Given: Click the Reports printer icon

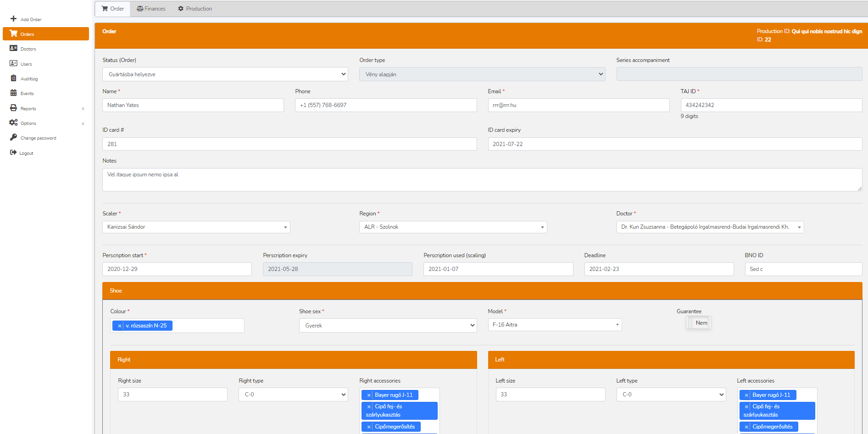Looking at the screenshot, I should [x=13, y=108].
